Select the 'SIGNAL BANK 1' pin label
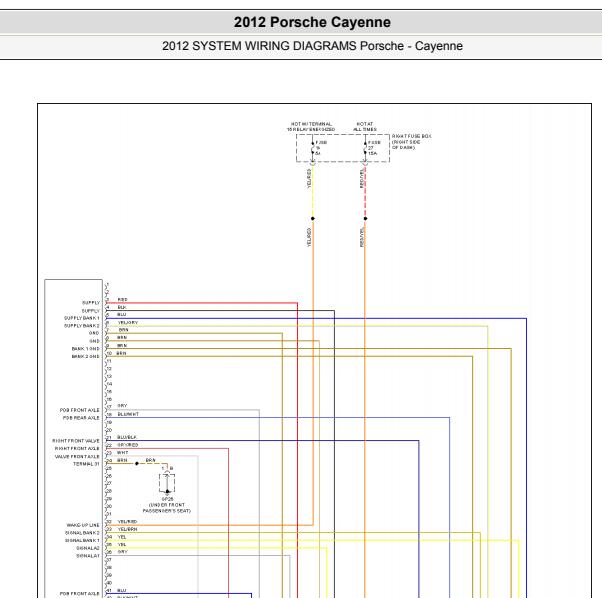The width and height of the screenshot is (602, 598). pos(82,540)
